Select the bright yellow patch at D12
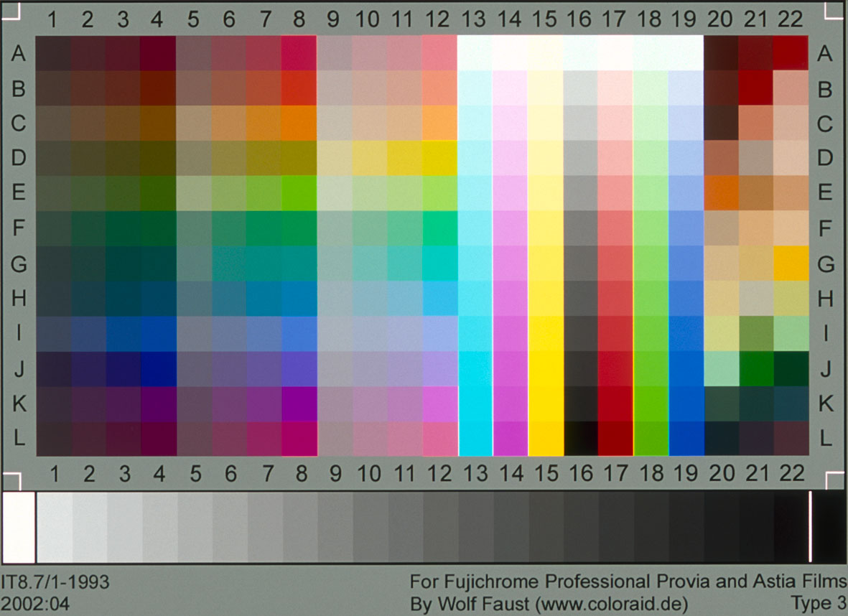This screenshot has width=848, height=616. tap(439, 159)
